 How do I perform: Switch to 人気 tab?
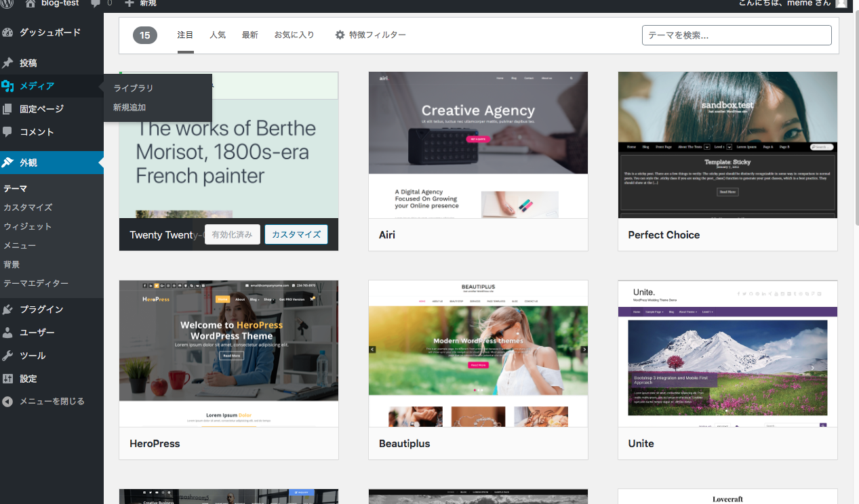(x=218, y=35)
